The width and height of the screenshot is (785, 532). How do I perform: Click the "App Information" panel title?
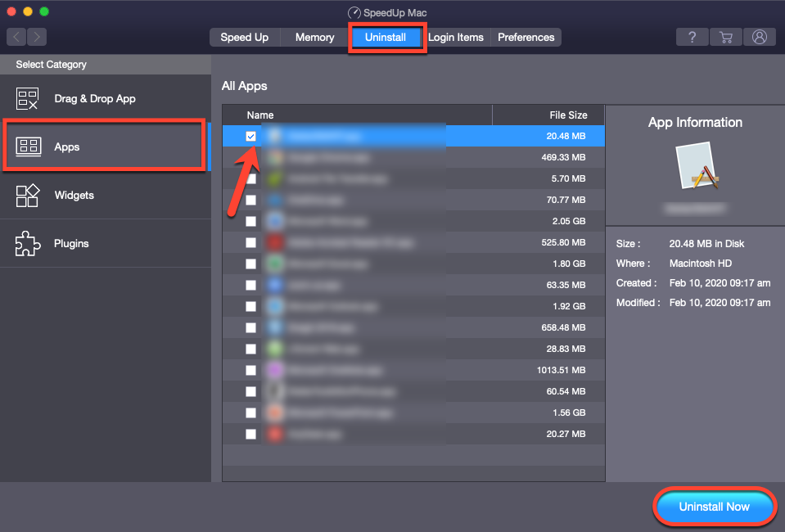(x=696, y=123)
